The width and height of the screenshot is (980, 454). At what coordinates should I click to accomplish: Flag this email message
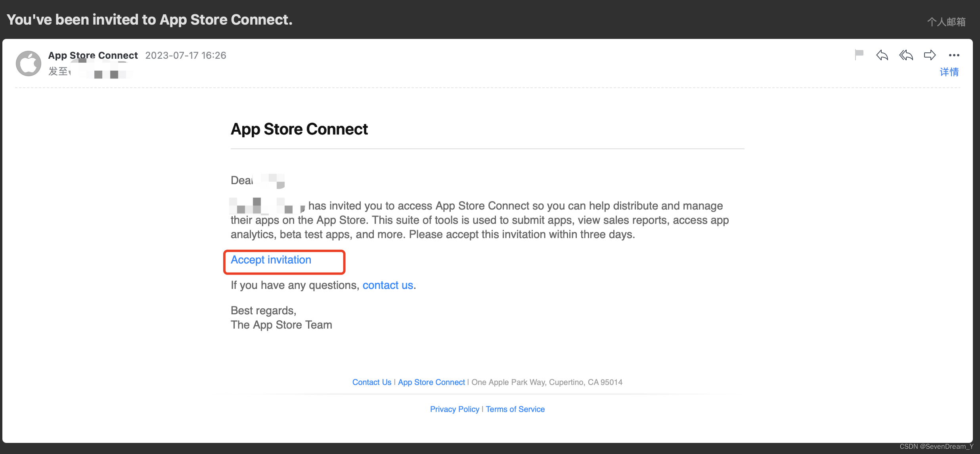859,55
